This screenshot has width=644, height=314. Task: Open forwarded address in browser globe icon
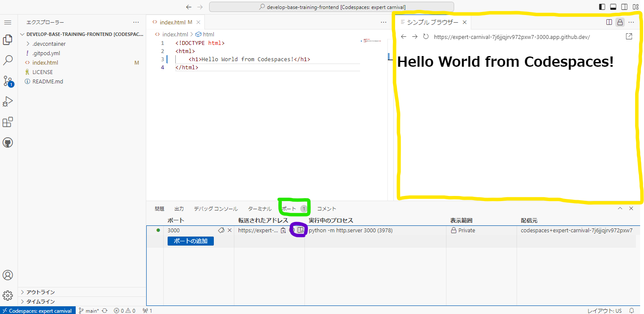click(x=292, y=231)
